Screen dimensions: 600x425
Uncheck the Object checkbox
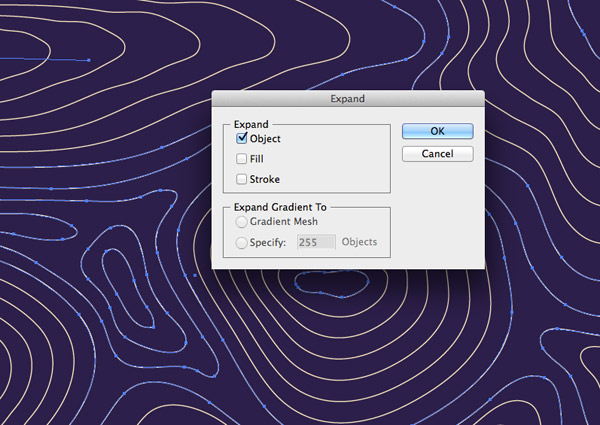tap(242, 138)
